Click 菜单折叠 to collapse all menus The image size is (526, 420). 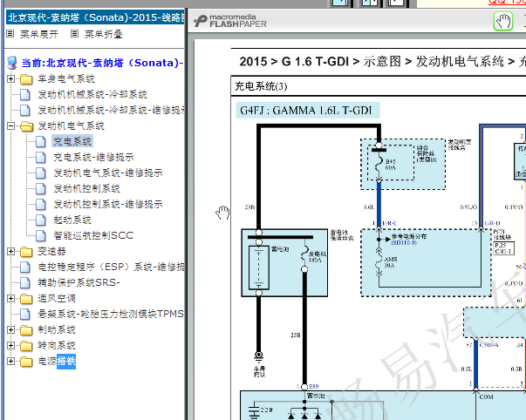tap(103, 34)
